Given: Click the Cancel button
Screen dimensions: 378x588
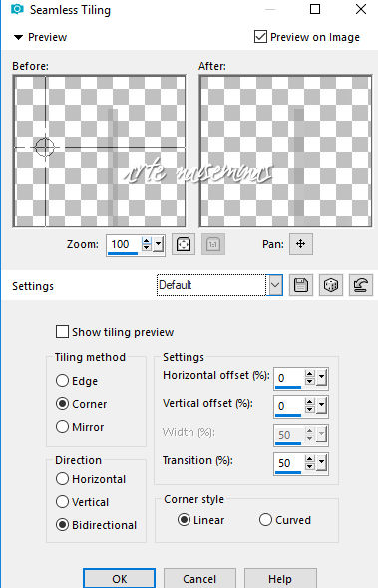Looking at the screenshot, I should tap(199, 579).
